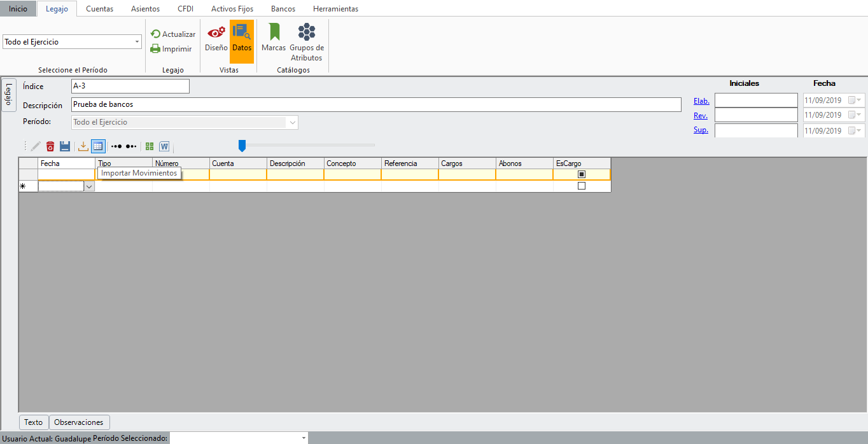The height and width of the screenshot is (444, 868).
Task: Toggle EsCargo checkbox in first row
Action: point(581,174)
